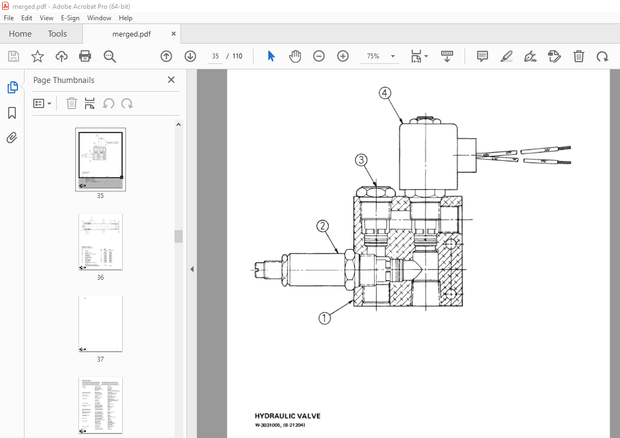Go to next page arrow
The width and height of the screenshot is (620, 438).
190,57
